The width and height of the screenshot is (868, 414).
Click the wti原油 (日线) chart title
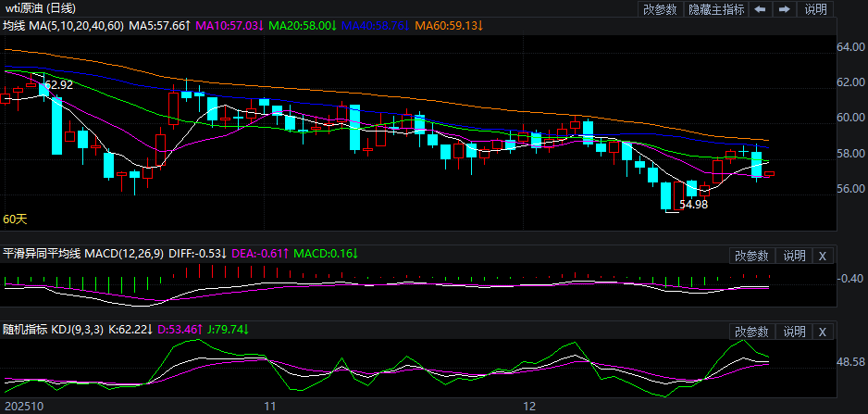pos(41,8)
